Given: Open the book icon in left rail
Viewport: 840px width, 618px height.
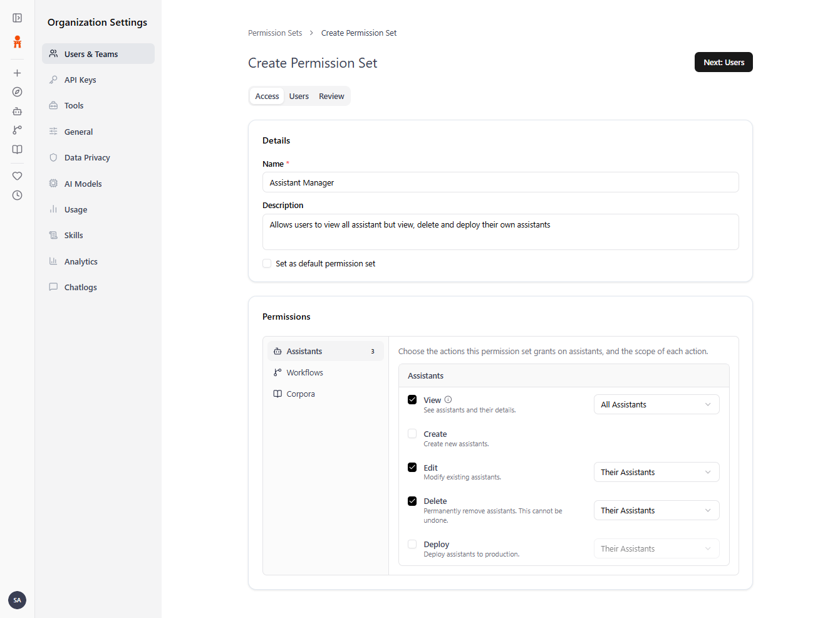Looking at the screenshot, I should pyautogui.click(x=18, y=150).
